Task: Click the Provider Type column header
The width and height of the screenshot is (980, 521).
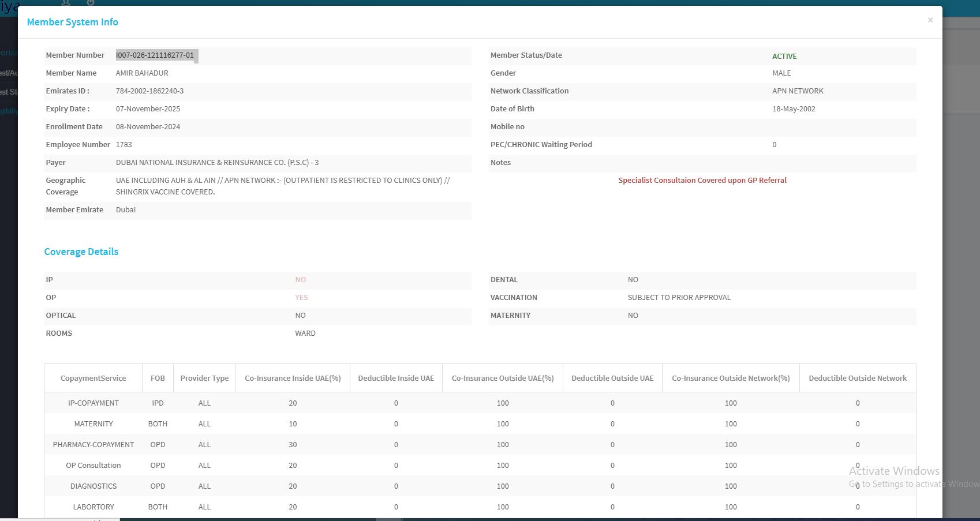Action: point(204,378)
